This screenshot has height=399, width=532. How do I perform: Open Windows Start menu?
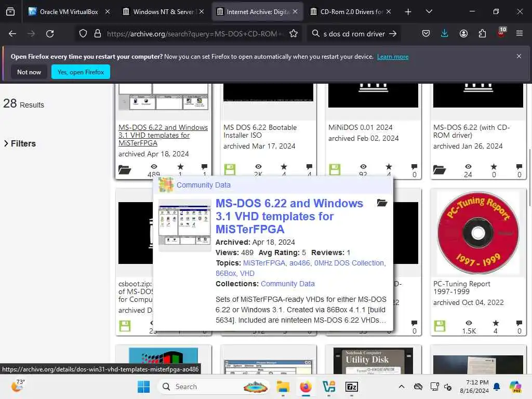click(143, 387)
